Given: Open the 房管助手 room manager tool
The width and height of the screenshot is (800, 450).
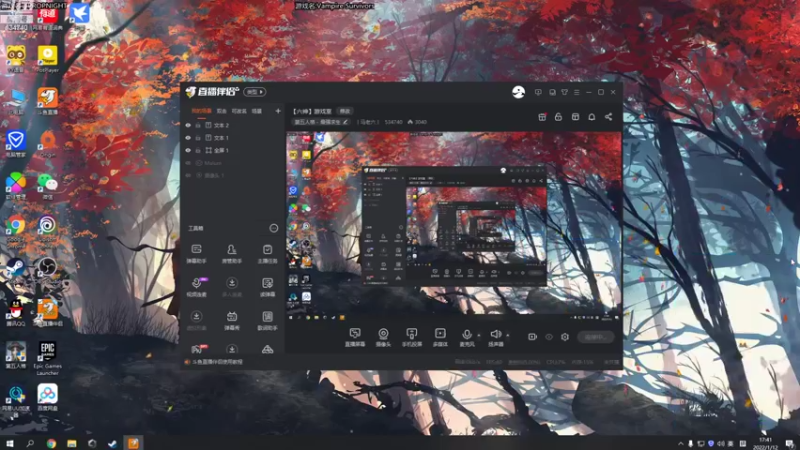Looking at the screenshot, I should tap(232, 254).
